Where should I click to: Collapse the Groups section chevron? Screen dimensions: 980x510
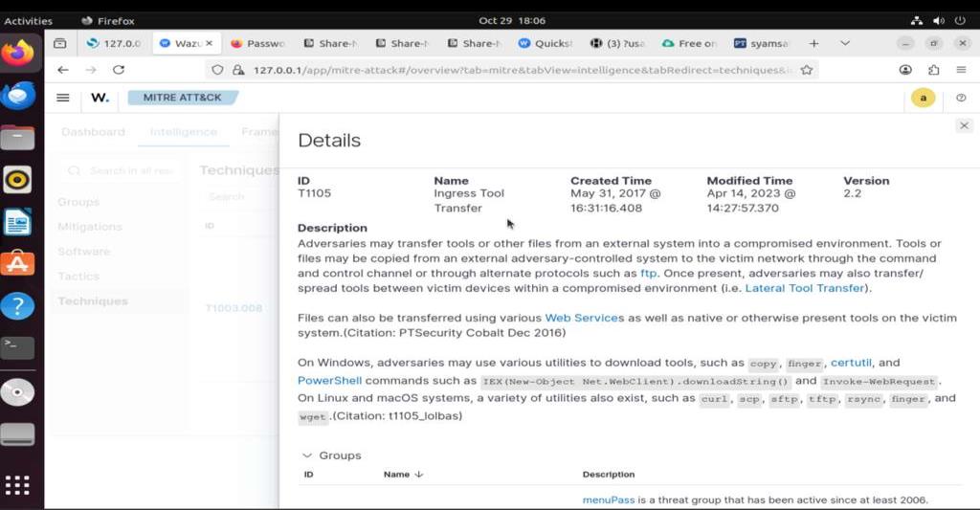click(307, 455)
